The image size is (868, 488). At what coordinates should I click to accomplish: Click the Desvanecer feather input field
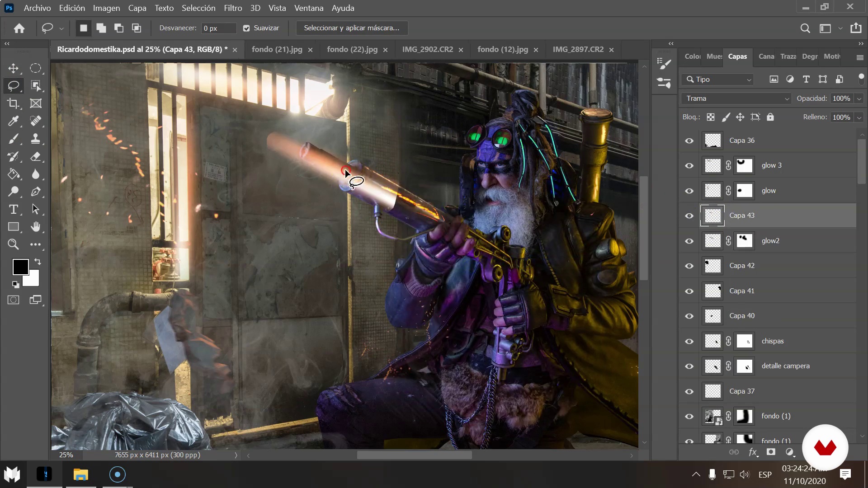tap(219, 28)
